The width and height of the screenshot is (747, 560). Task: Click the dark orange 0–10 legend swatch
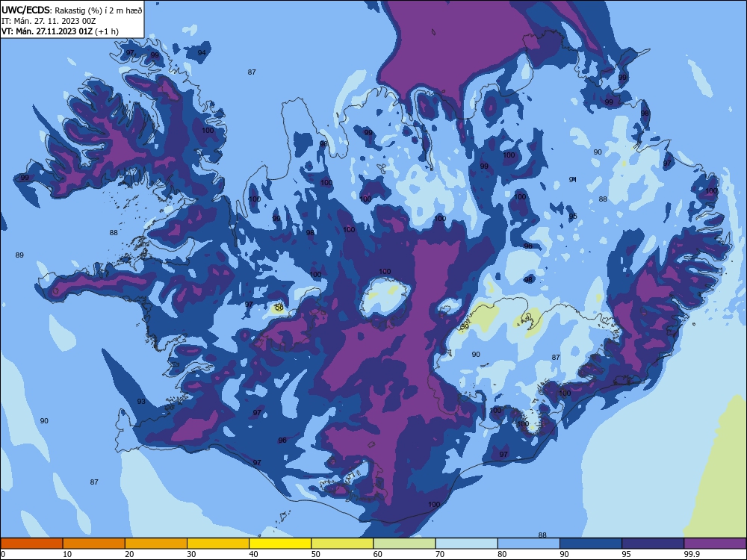pos(31,544)
